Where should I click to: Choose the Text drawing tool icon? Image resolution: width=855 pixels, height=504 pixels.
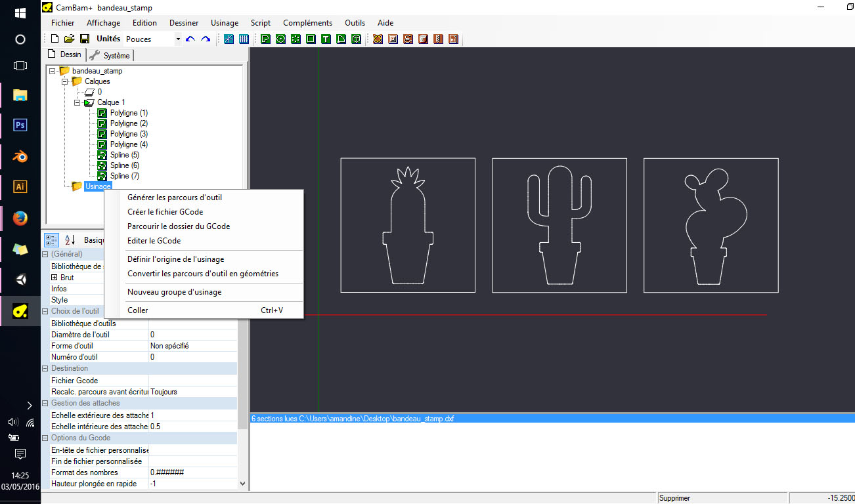coord(326,39)
